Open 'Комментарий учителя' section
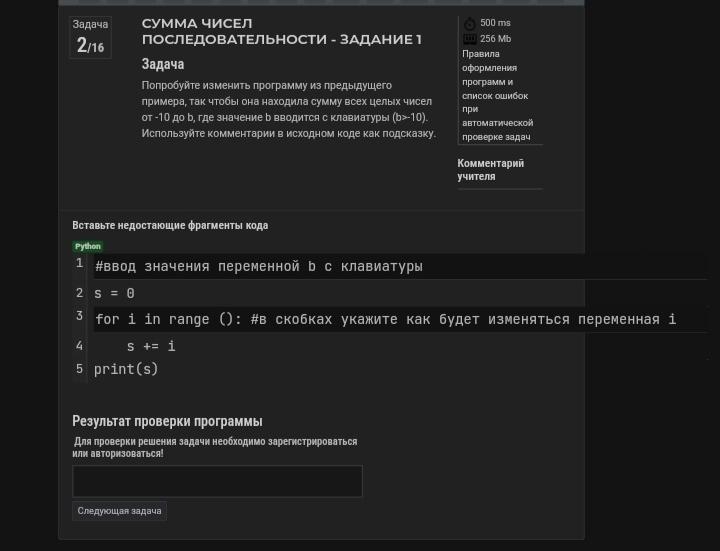This screenshot has height=551, width=720. point(490,169)
